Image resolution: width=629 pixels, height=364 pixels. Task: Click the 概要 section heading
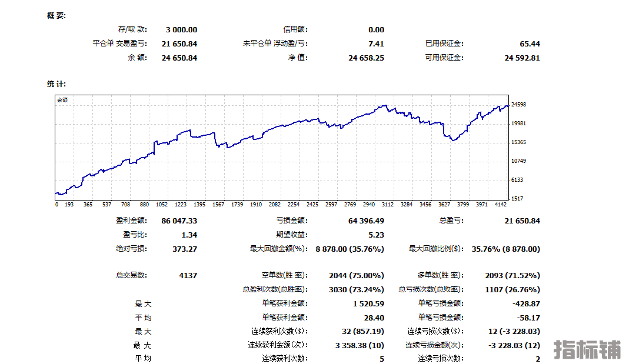tap(56, 15)
